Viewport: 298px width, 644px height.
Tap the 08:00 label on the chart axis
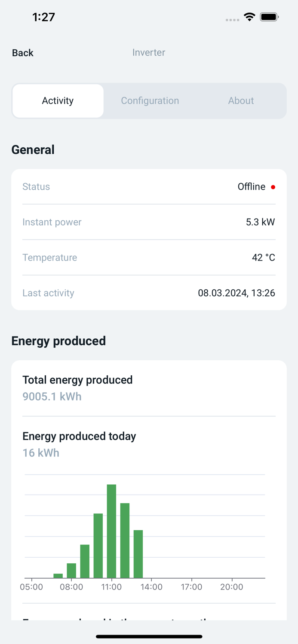[71, 586]
